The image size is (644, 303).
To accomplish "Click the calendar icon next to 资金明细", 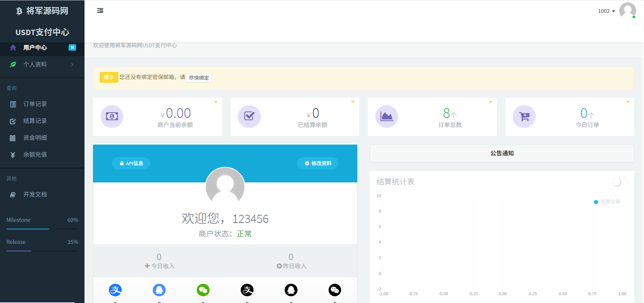I will 13,138.
